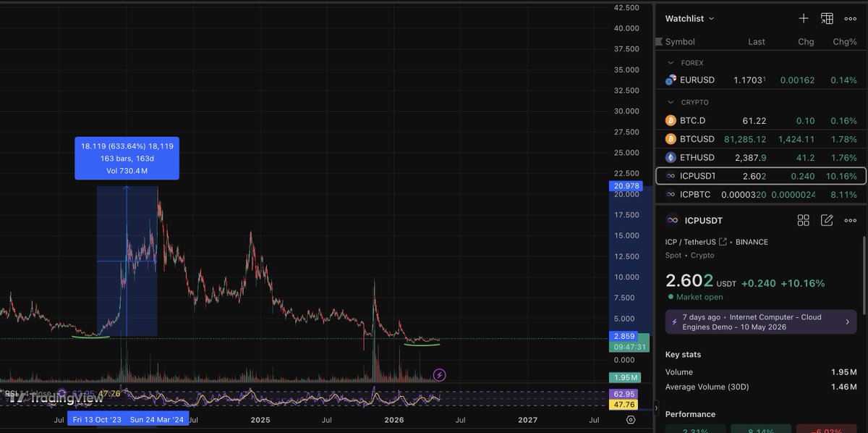Select the ETHUSD watchlist row
The height and width of the screenshot is (433, 868).
(x=761, y=158)
